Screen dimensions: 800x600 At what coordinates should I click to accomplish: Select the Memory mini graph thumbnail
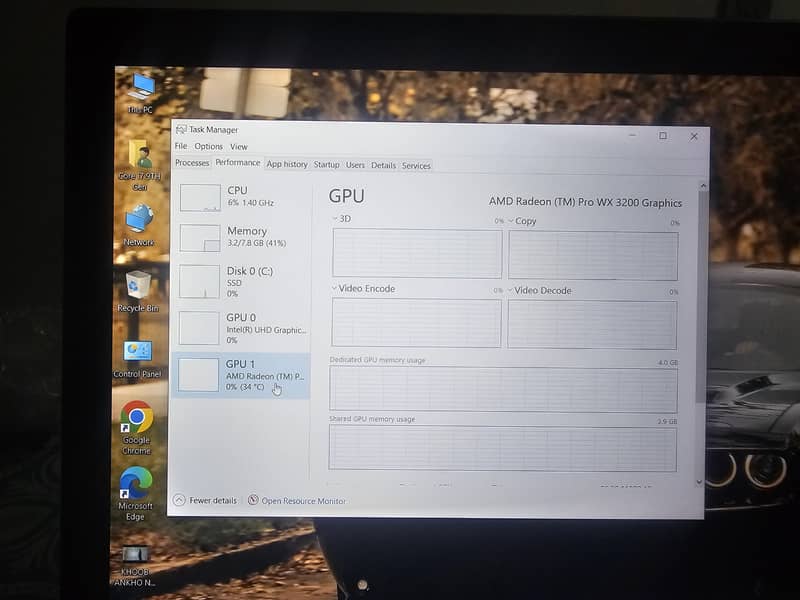tap(199, 238)
